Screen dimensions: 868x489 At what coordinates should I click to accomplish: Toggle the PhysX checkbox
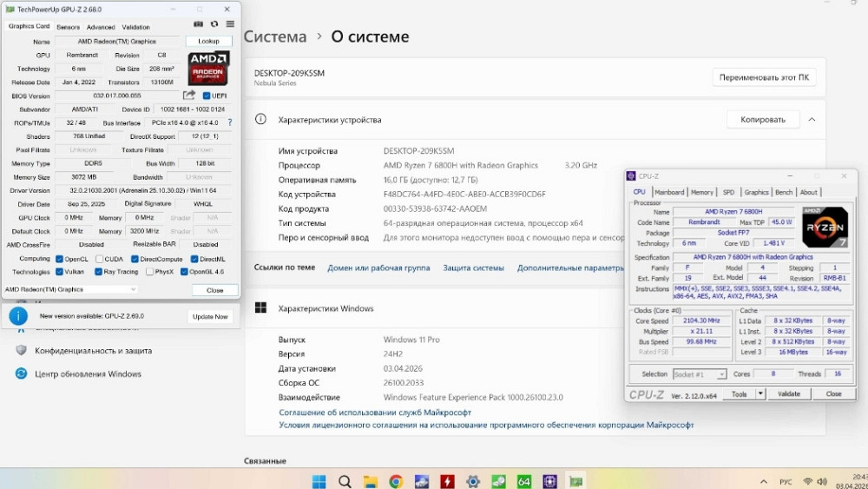point(149,272)
